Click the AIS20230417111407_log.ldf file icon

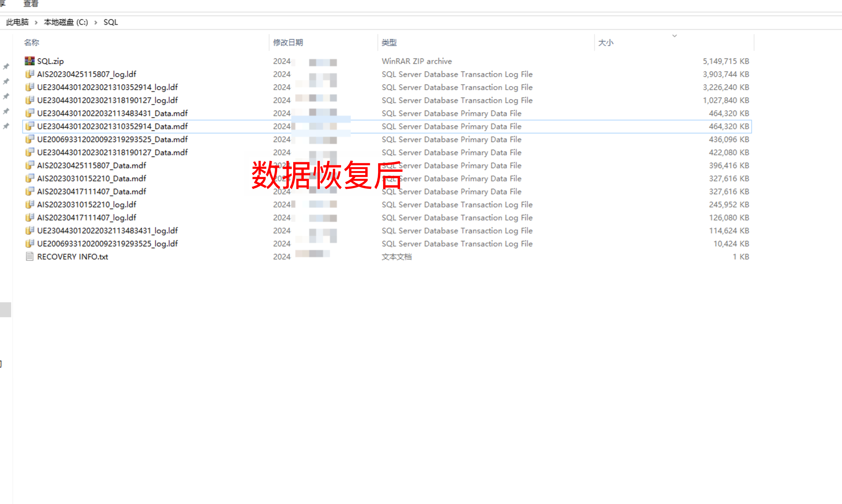point(29,218)
